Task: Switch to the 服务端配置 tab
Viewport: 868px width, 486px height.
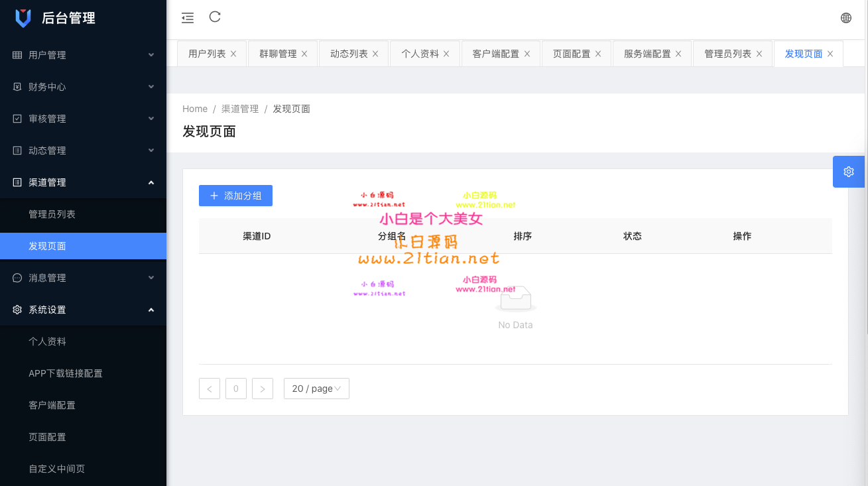Action: pyautogui.click(x=647, y=54)
